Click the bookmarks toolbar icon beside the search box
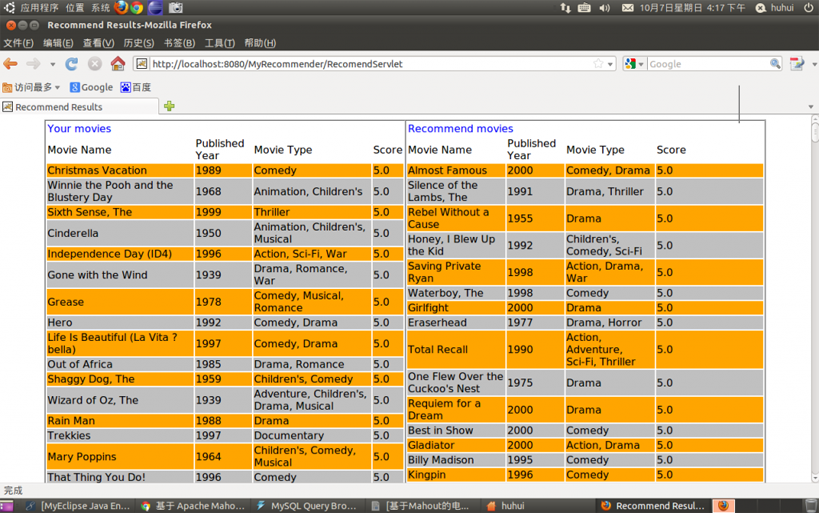 tap(797, 64)
